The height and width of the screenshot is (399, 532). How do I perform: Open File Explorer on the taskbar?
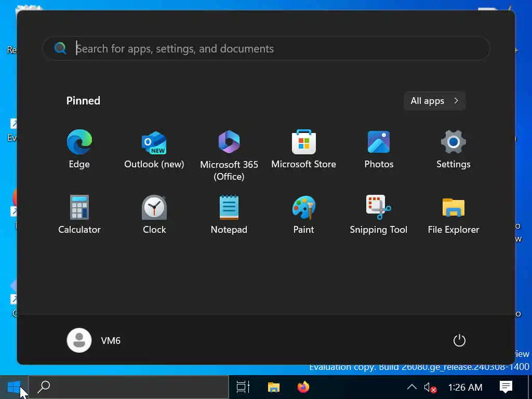[x=273, y=387]
